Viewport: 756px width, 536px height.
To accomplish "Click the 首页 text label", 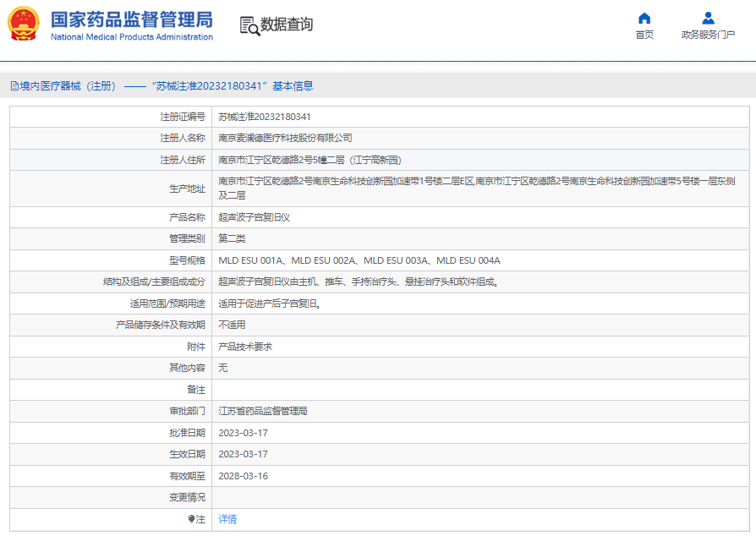I will [644, 35].
